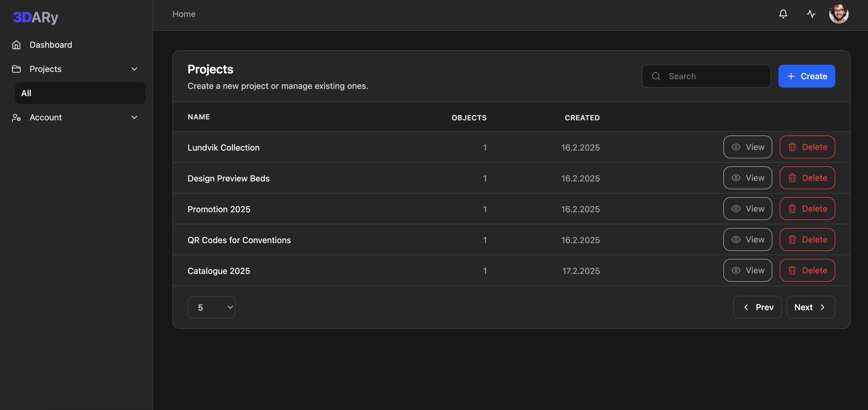Viewport: 868px width, 410px height.
Task: Click the activity pulse icon
Action: pos(811,14)
